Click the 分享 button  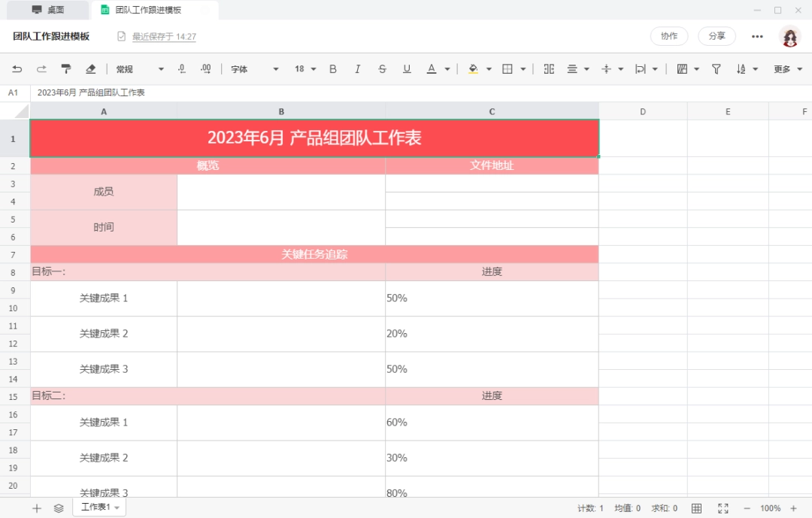click(717, 35)
